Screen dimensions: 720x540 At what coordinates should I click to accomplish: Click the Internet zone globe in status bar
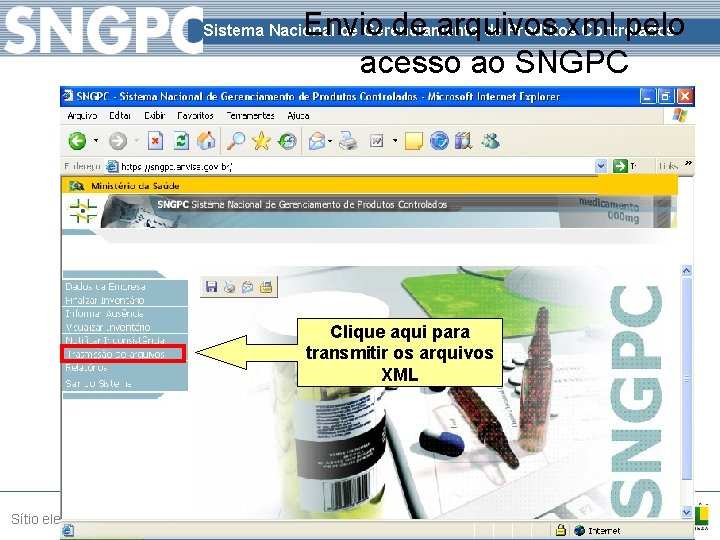tap(579, 530)
